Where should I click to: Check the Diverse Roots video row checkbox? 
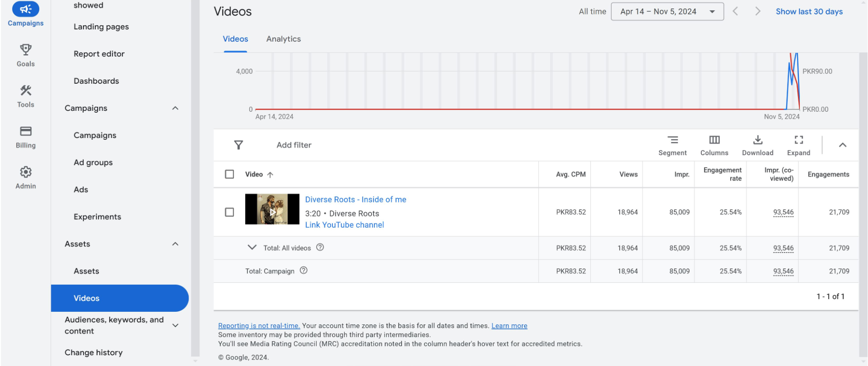[229, 212]
